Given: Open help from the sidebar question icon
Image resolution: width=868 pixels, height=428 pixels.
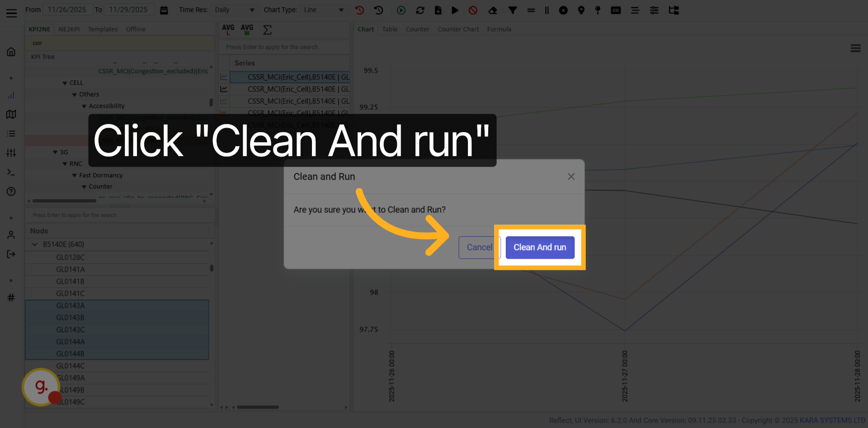Looking at the screenshot, I should point(11,191).
